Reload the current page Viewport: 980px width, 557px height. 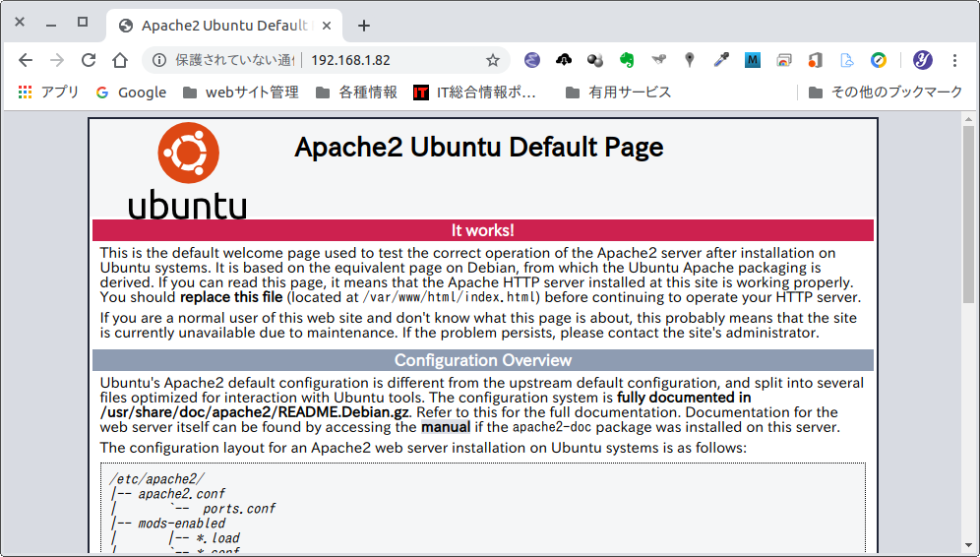(x=89, y=60)
